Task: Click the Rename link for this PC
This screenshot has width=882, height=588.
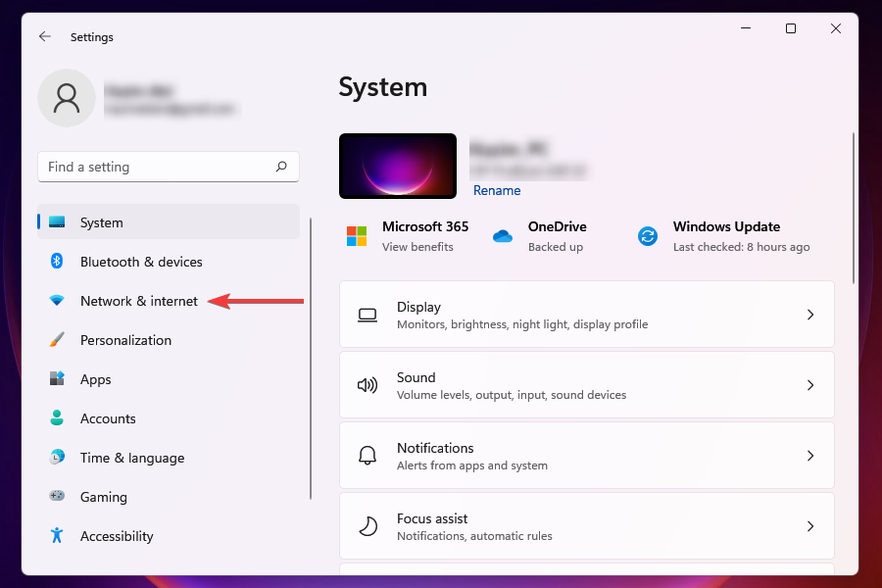Action: click(x=496, y=190)
